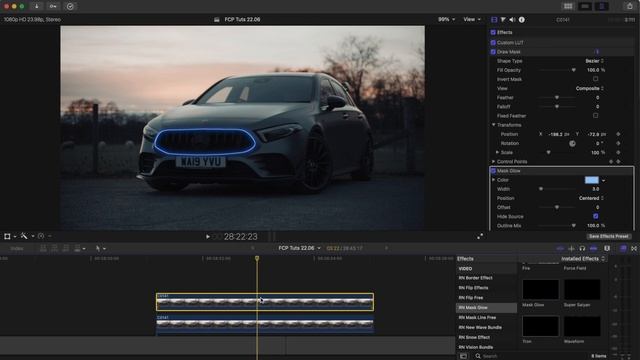Open the View Composite dropdown
Viewport: 640px width, 360px height.
[589, 88]
